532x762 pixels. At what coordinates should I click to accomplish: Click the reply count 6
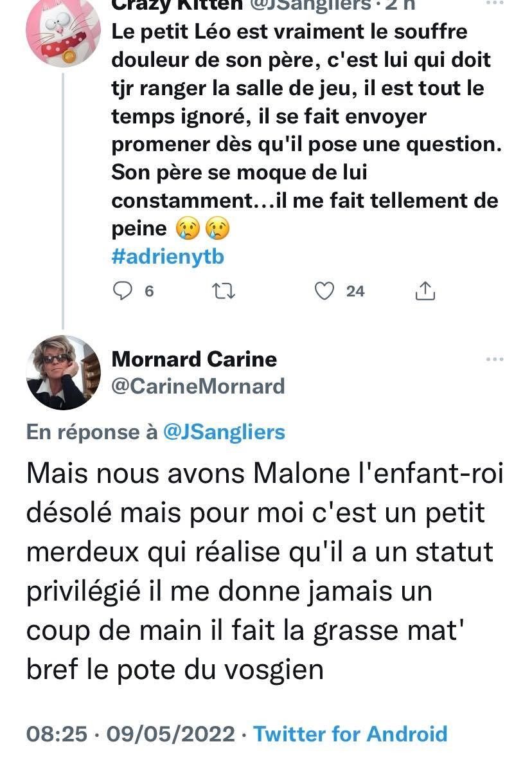point(149,291)
